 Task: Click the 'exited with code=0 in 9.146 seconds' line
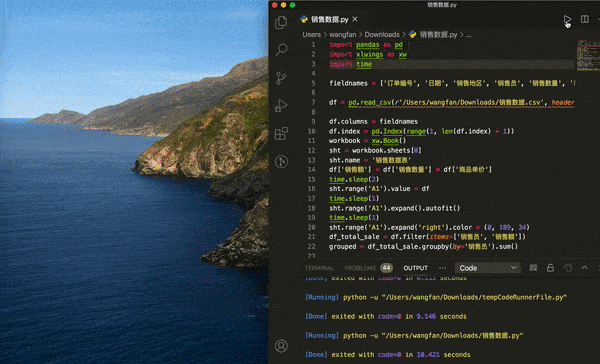pos(386,316)
